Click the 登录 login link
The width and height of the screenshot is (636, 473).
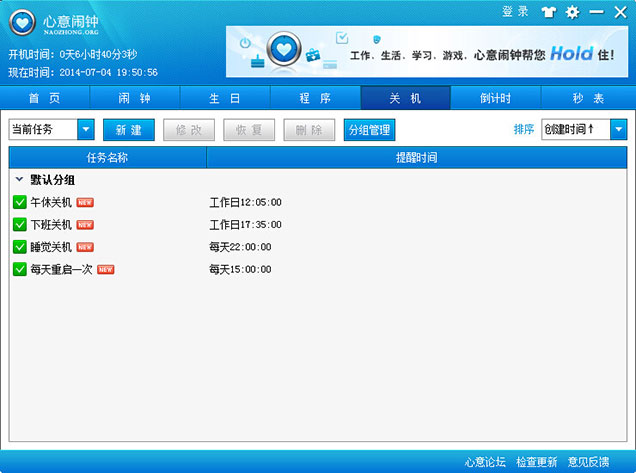click(515, 11)
